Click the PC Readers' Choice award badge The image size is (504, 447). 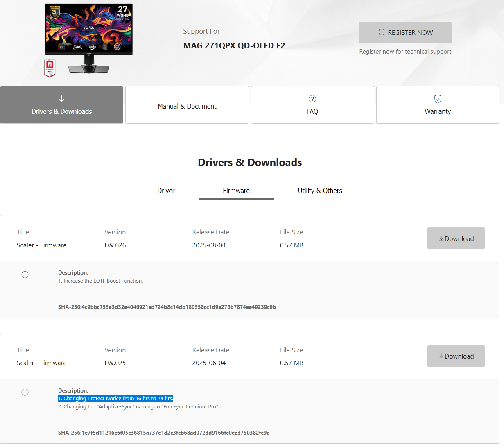tap(50, 68)
